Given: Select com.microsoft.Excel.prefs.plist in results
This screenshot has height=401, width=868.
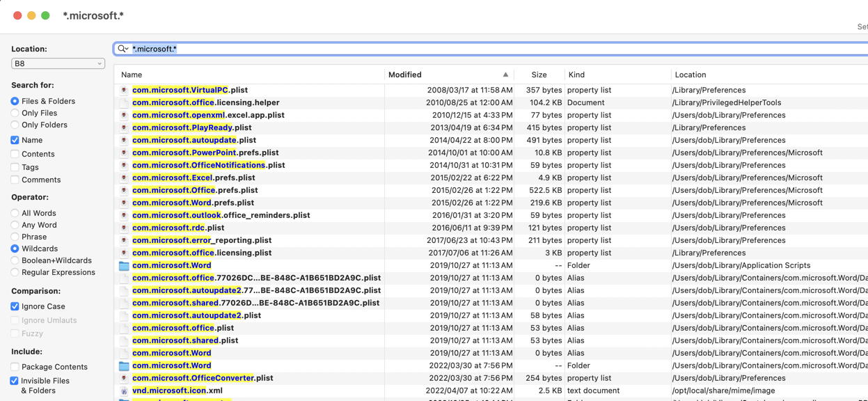Looking at the screenshot, I should pos(194,178).
